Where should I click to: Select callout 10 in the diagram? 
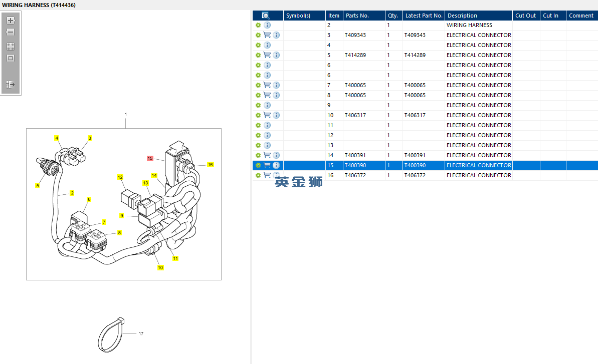pyautogui.click(x=160, y=268)
